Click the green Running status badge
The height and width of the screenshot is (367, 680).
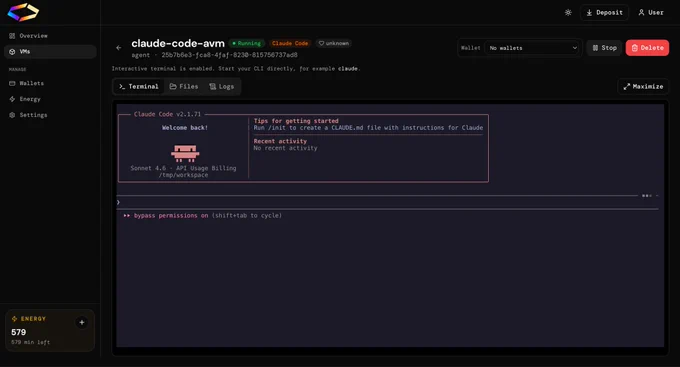(246, 43)
